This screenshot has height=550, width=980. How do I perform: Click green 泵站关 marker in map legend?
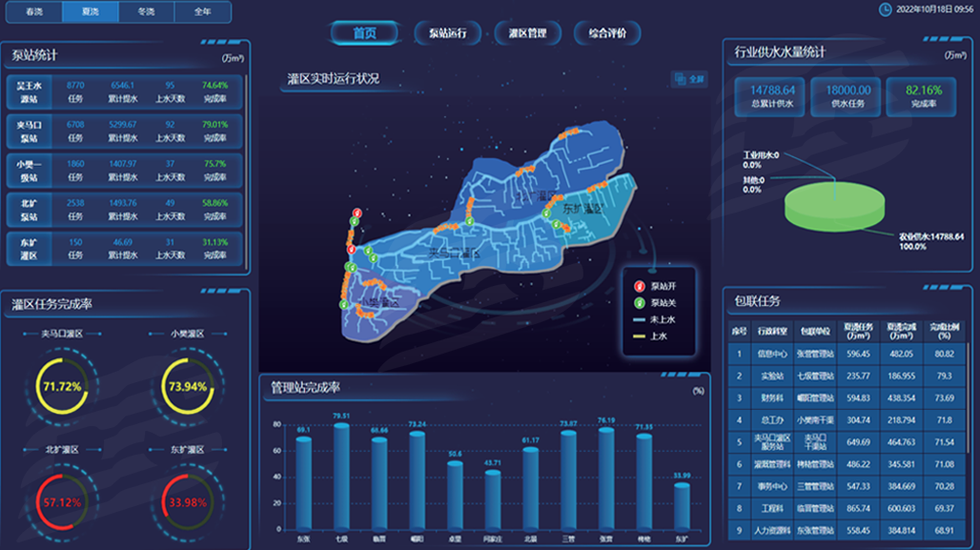pyautogui.click(x=639, y=302)
